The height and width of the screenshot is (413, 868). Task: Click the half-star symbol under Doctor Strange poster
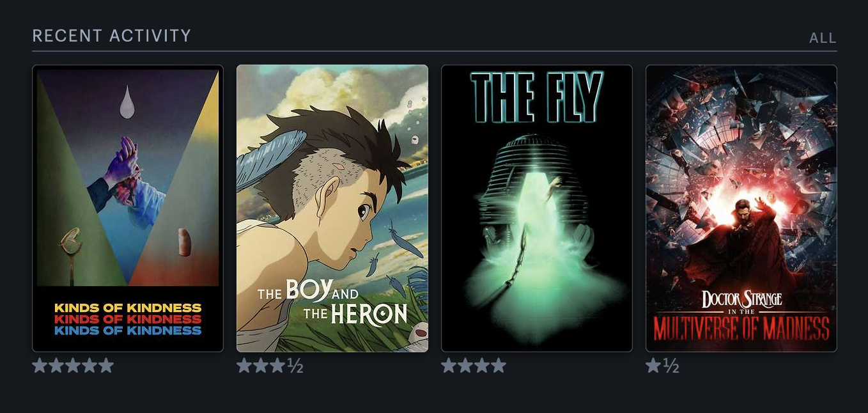(670, 366)
